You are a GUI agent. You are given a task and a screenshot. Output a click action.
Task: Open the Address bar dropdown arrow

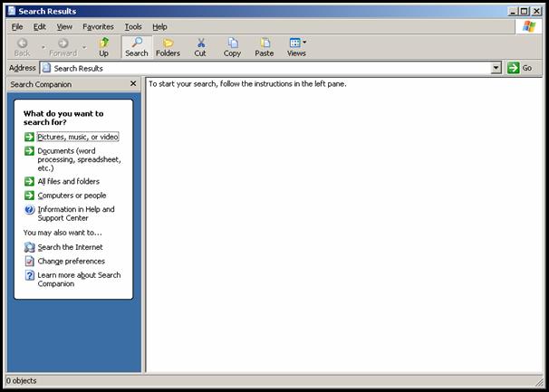coord(496,68)
